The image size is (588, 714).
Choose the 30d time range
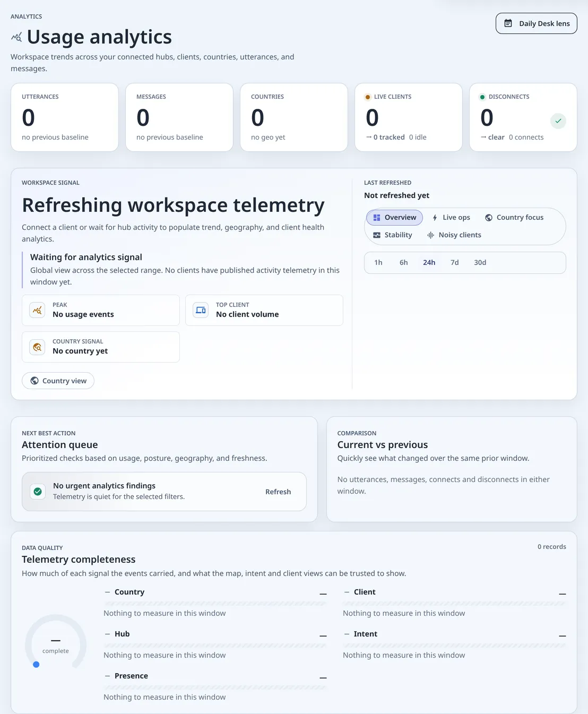[x=480, y=263]
